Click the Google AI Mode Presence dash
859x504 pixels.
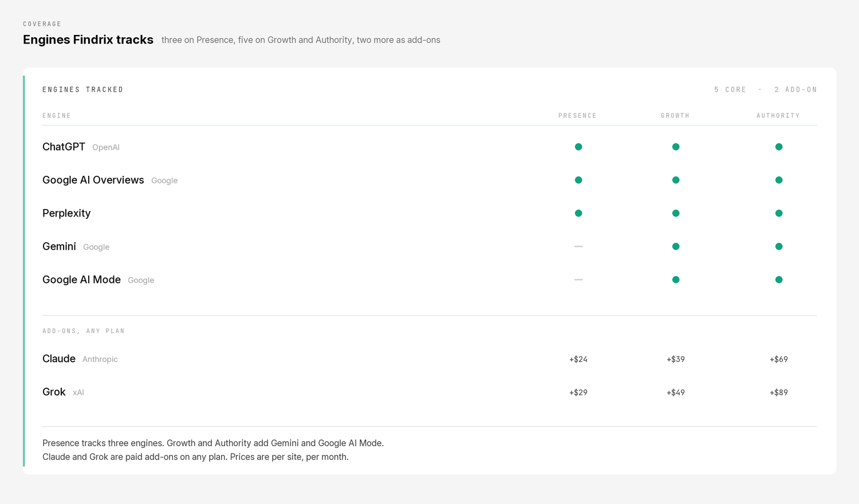[x=578, y=279]
